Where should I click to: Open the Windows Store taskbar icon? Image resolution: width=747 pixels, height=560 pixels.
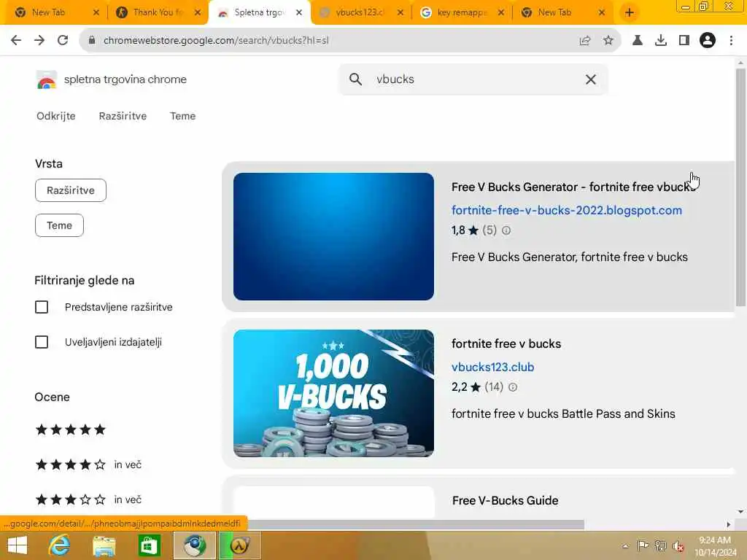pos(149,545)
